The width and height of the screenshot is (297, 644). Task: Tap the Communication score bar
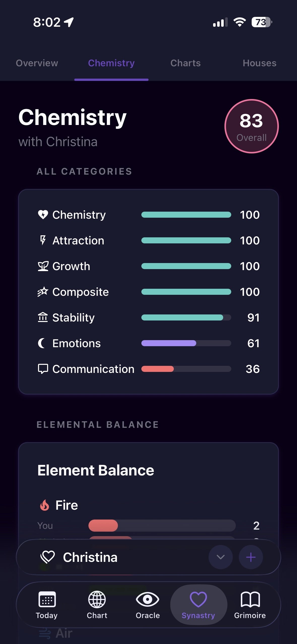(186, 369)
